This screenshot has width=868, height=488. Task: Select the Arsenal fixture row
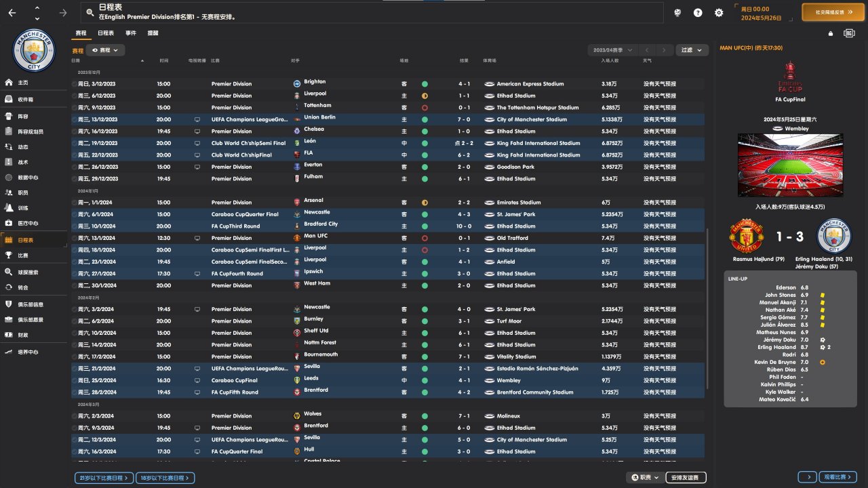389,203
